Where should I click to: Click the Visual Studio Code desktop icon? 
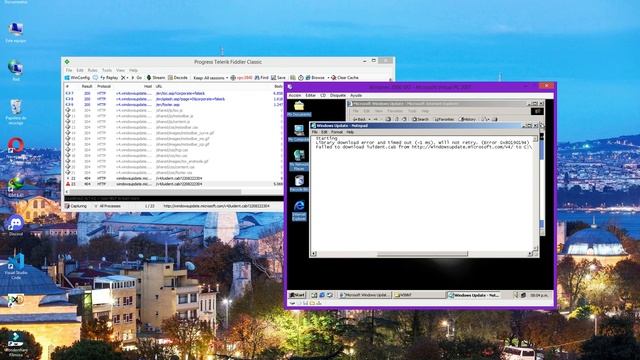[16, 266]
